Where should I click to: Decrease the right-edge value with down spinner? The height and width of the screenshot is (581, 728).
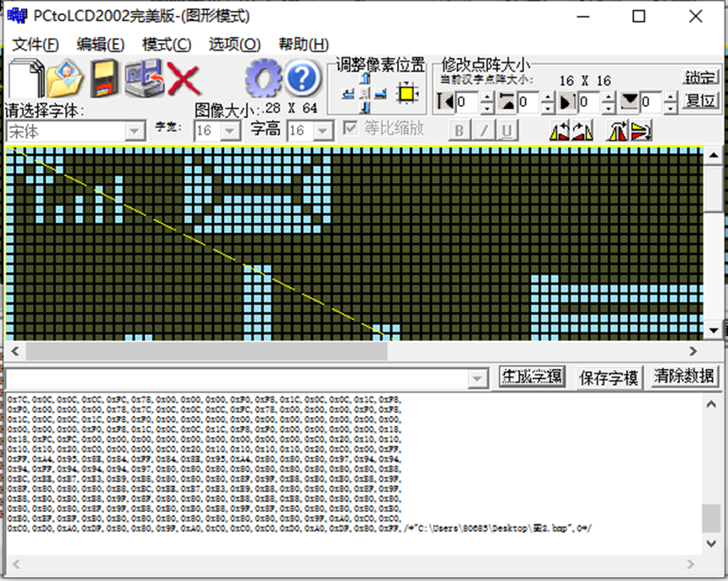tap(608, 109)
